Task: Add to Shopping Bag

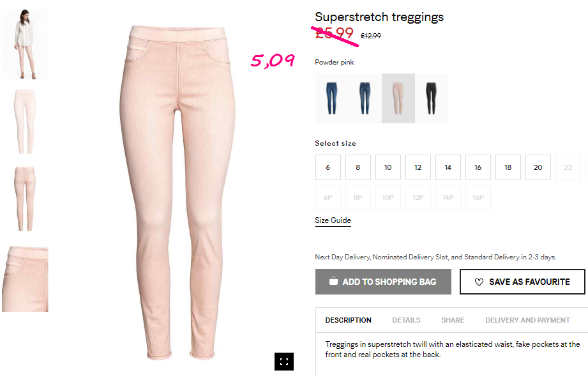Action: pos(383,282)
